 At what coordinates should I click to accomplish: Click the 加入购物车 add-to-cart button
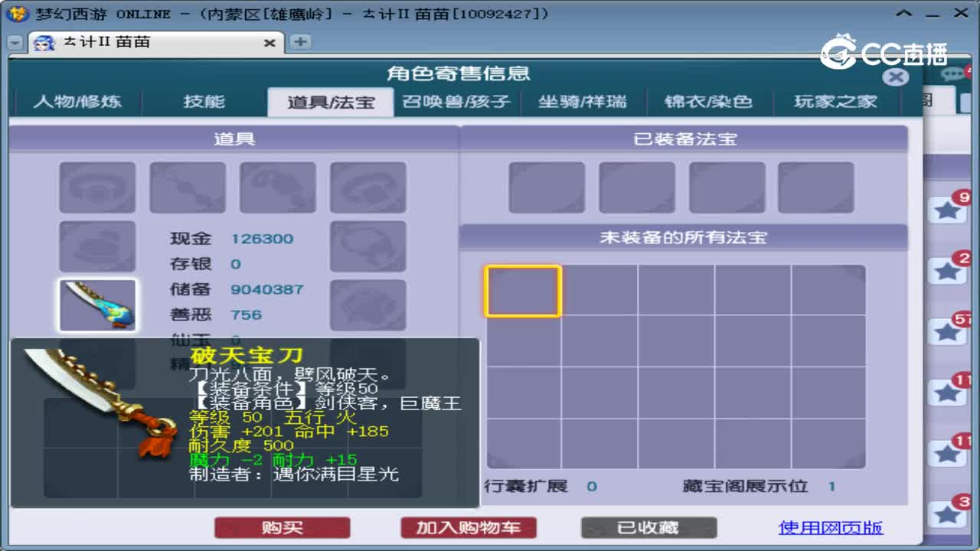[x=467, y=527]
